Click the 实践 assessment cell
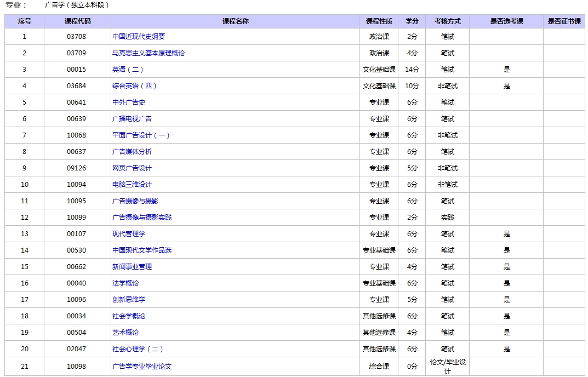Viewport: 588px width, 377px height. 447,218
